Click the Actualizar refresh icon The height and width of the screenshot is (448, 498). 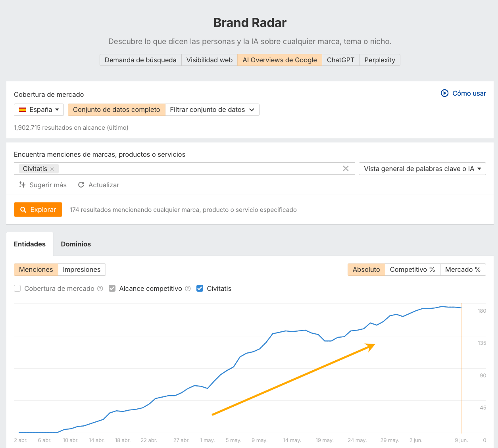click(x=81, y=185)
